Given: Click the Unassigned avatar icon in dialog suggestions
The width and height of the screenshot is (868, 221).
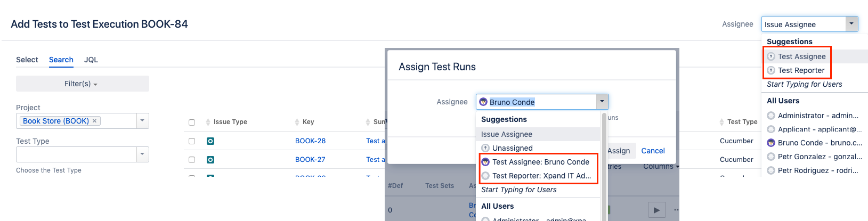Looking at the screenshot, I should [x=485, y=148].
